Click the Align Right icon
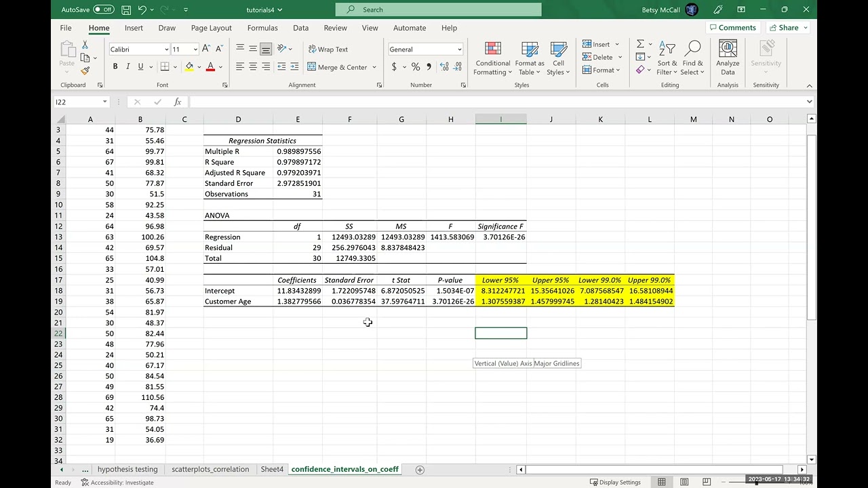868x488 pixels. click(266, 66)
